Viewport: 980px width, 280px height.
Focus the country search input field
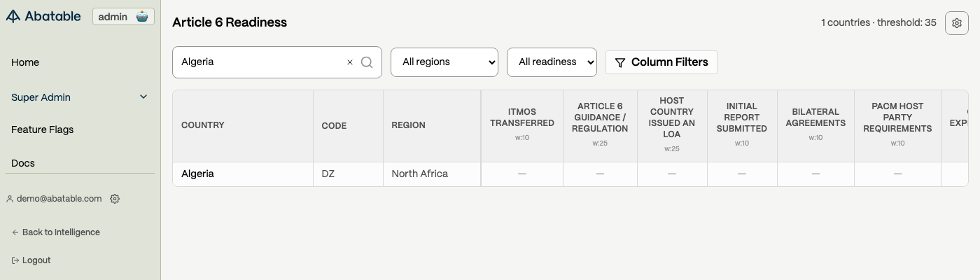pyautogui.click(x=259, y=62)
